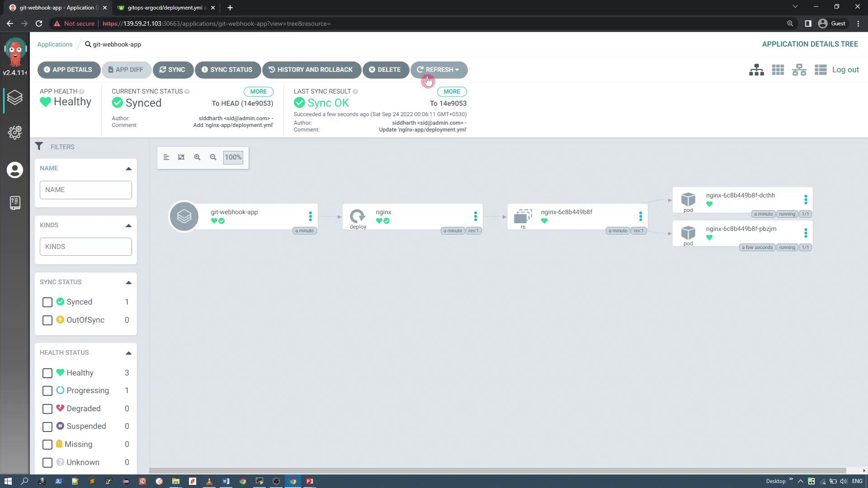Open the Settings gear in sidebar
The width and height of the screenshot is (868, 488).
point(15,132)
